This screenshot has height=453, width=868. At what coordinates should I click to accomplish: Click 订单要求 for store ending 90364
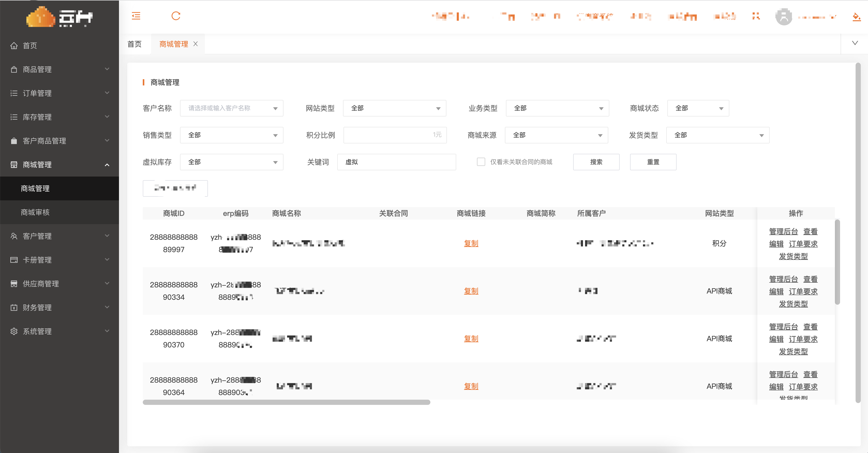pos(803,386)
